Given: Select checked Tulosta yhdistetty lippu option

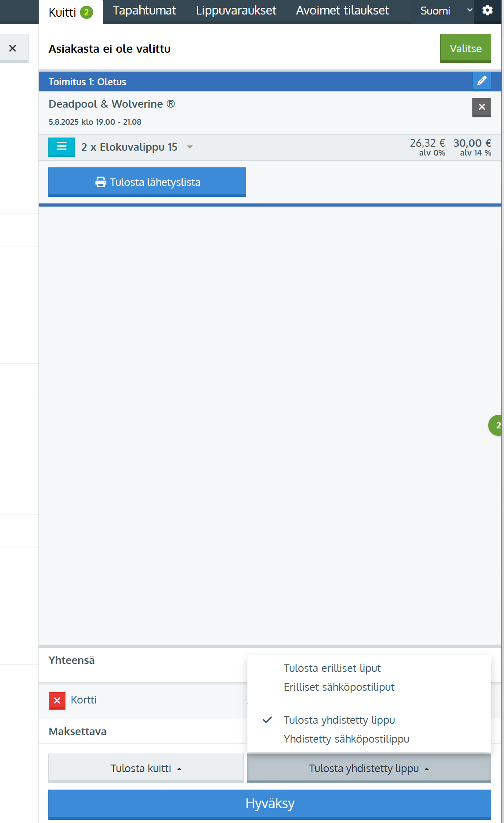Looking at the screenshot, I should (x=339, y=720).
